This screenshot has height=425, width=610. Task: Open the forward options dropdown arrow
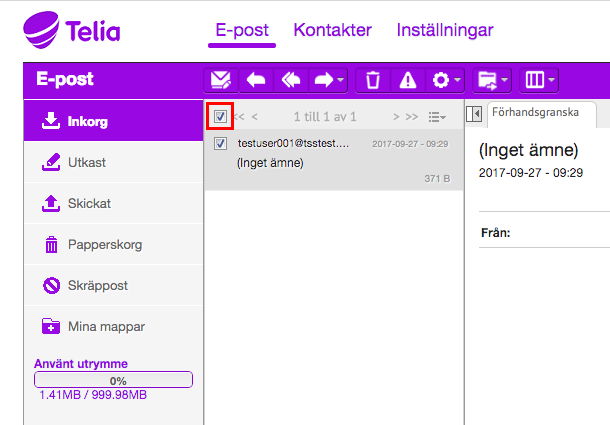(341, 80)
